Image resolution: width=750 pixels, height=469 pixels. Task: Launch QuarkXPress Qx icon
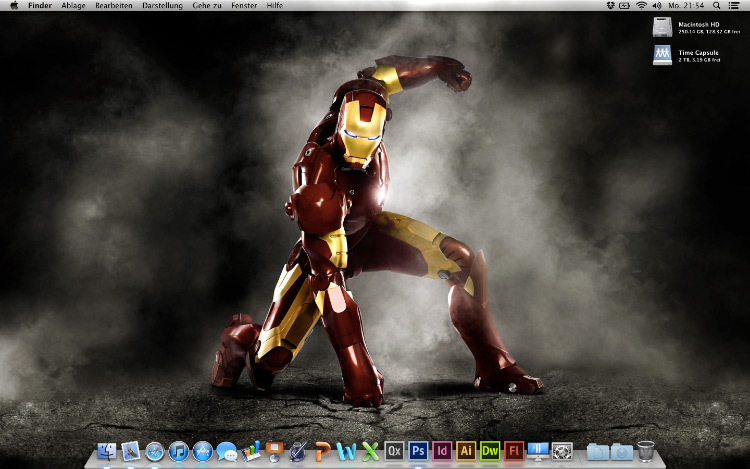tap(394, 451)
